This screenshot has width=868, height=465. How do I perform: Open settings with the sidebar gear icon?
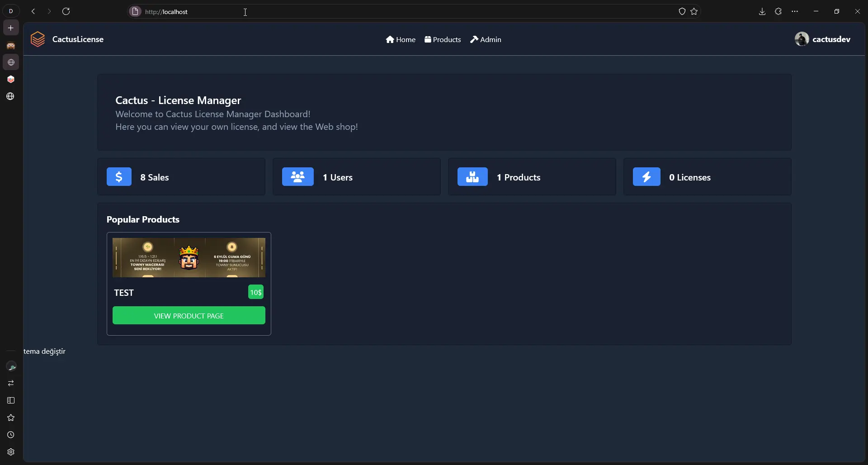pos(11,452)
